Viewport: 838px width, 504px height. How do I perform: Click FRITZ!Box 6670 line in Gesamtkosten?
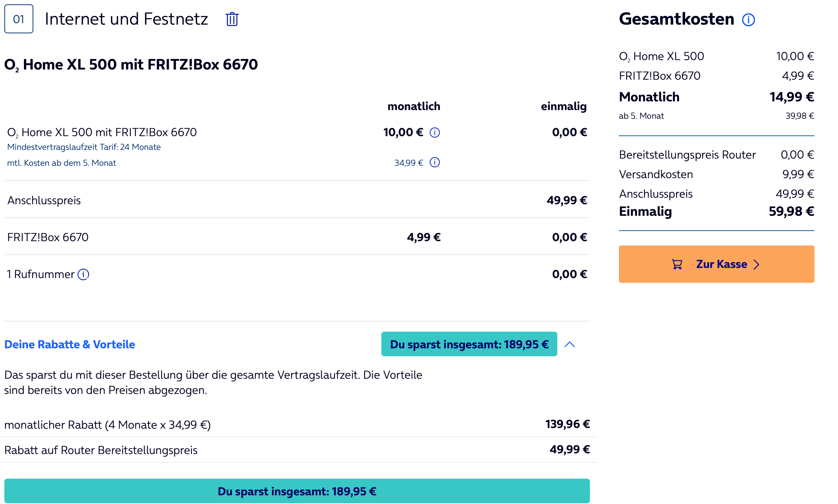(x=716, y=76)
